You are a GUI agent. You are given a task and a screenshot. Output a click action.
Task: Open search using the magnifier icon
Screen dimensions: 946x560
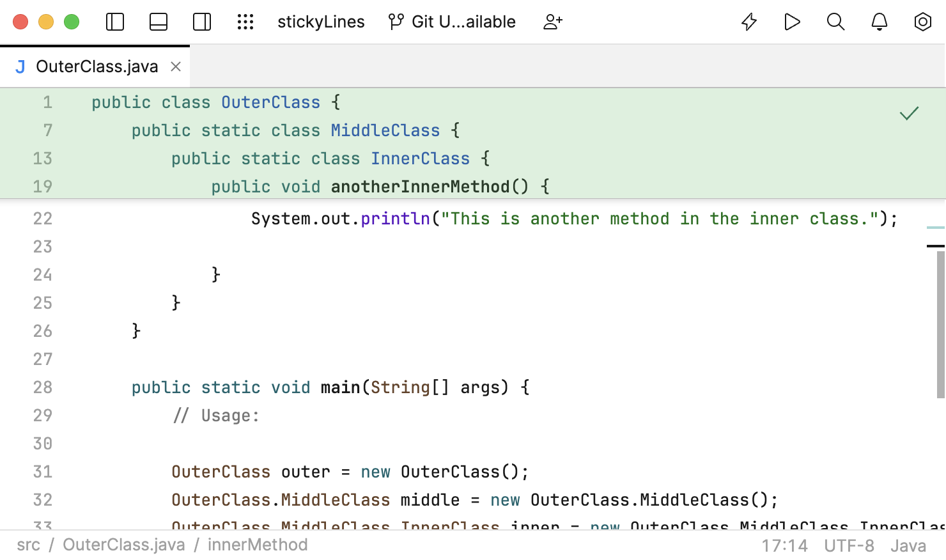[835, 22]
